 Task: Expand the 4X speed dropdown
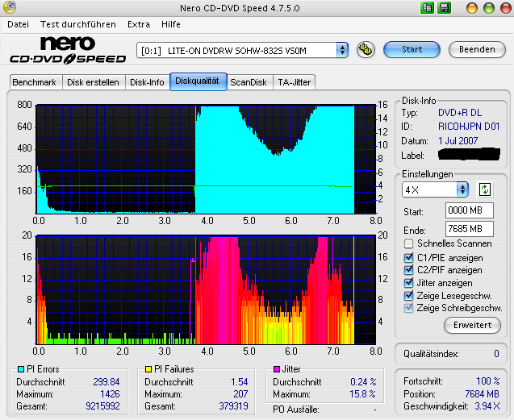[436, 189]
